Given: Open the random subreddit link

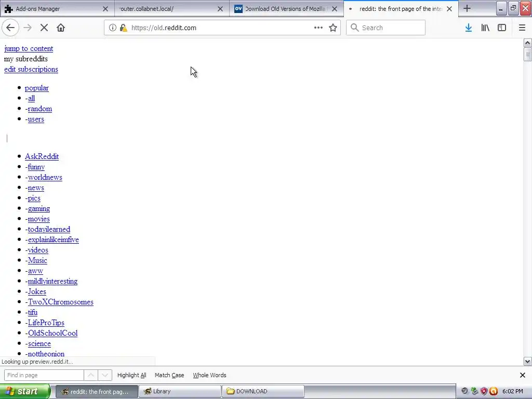Looking at the screenshot, I should point(39,109).
